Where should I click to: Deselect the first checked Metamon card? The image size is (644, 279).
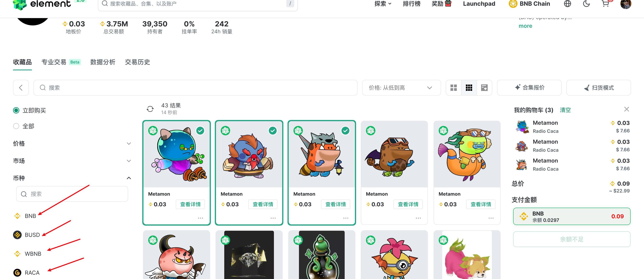200,130
